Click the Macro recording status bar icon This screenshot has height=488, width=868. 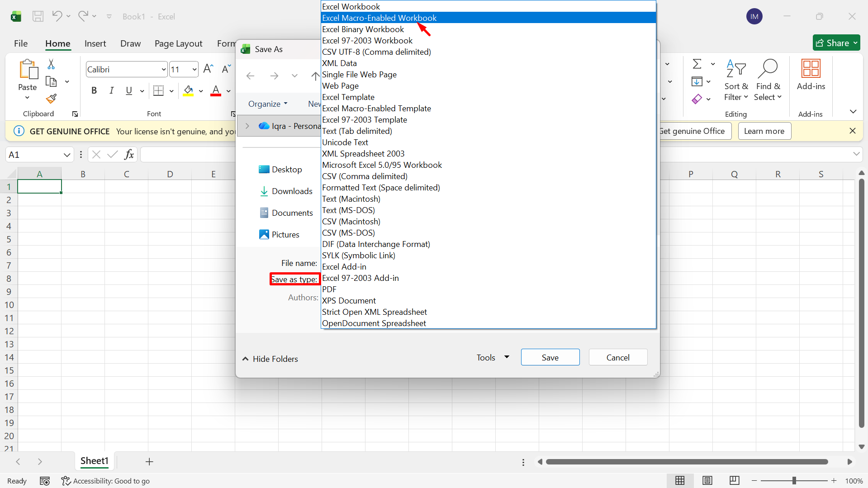tap(45, 481)
